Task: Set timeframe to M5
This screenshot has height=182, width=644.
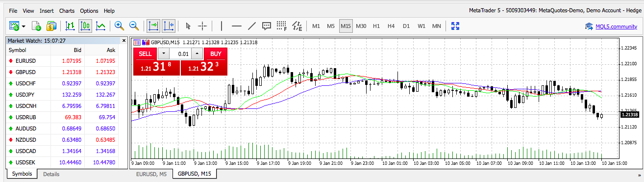Action: [x=331, y=26]
